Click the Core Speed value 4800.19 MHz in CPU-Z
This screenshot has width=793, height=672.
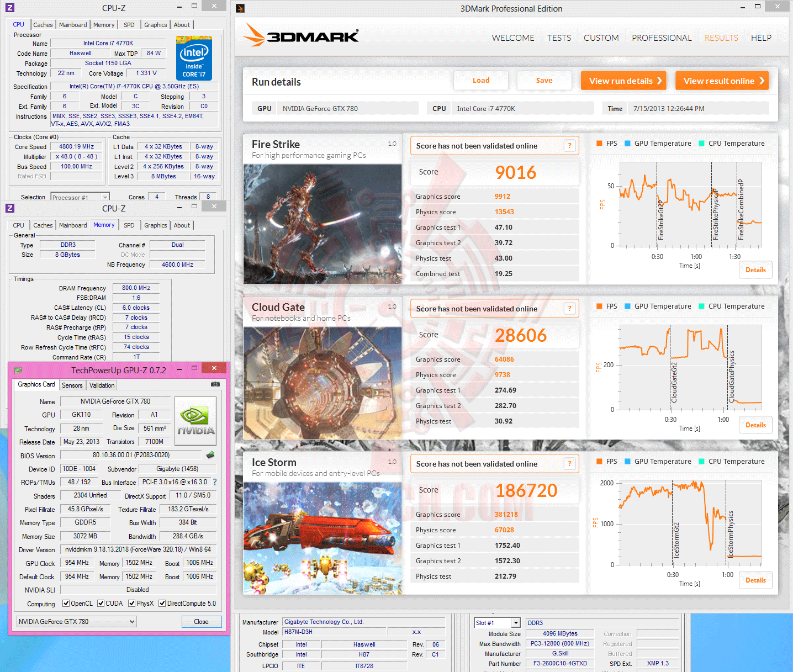click(77, 147)
